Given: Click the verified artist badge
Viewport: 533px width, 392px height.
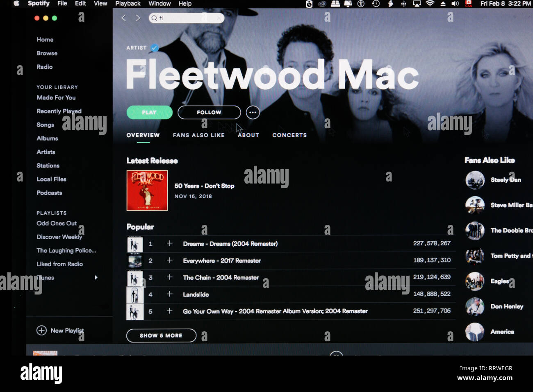Looking at the screenshot, I should point(155,48).
